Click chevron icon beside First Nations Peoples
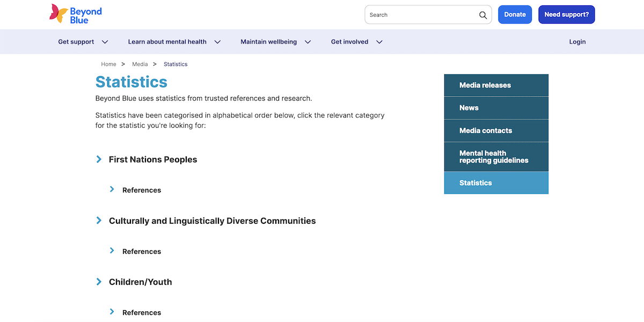The height and width of the screenshot is (322, 644). tap(99, 159)
